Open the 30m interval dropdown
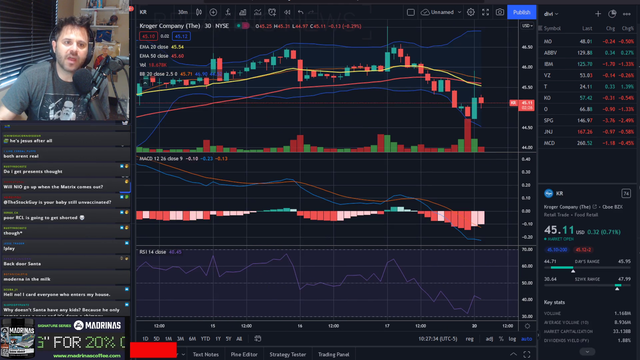 coord(183,12)
